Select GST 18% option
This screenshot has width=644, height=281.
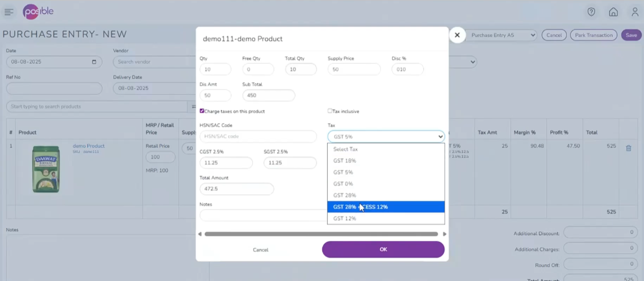(x=386, y=161)
